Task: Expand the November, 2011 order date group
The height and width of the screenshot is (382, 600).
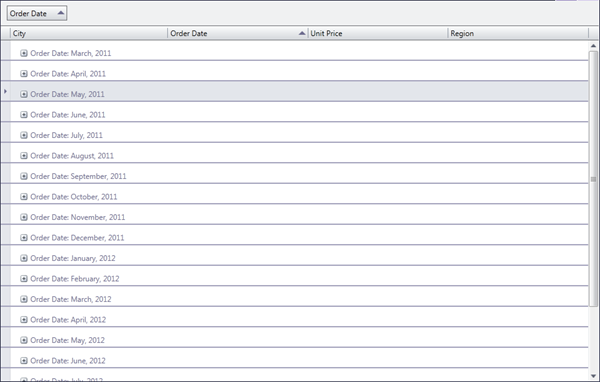Action: [24, 217]
